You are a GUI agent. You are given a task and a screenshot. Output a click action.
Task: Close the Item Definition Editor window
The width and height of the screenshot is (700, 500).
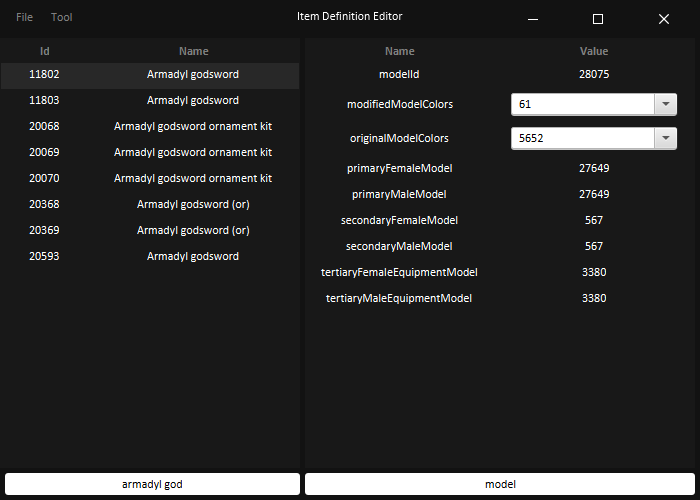coord(664,19)
